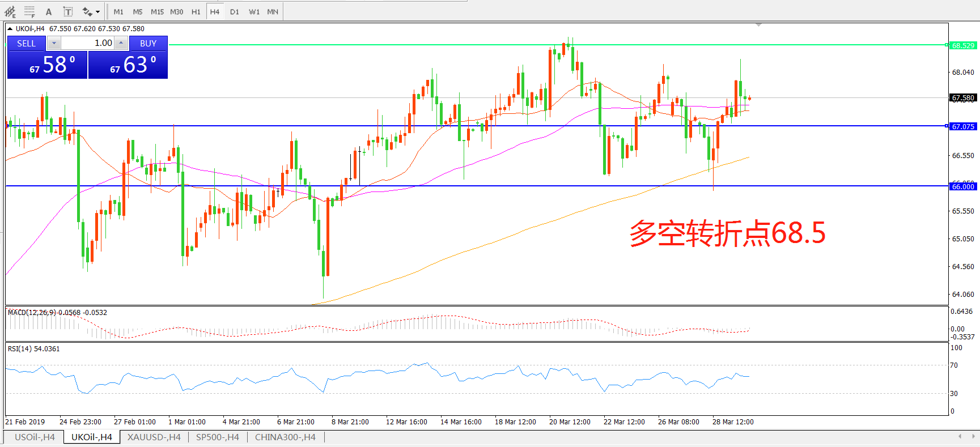Click the BUY button
980x447 pixels.
(148, 43)
